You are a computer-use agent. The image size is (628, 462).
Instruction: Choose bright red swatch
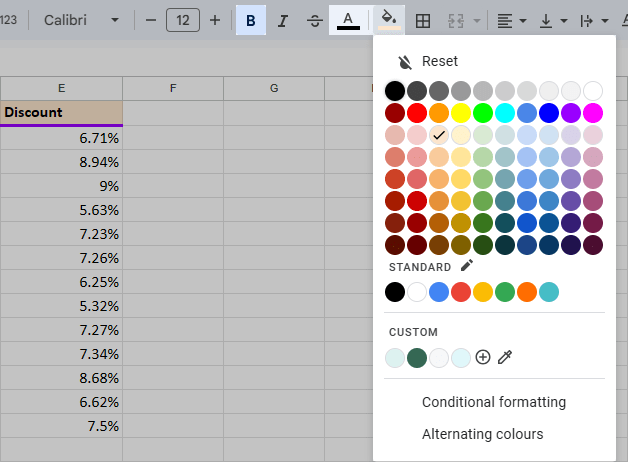tap(417, 113)
